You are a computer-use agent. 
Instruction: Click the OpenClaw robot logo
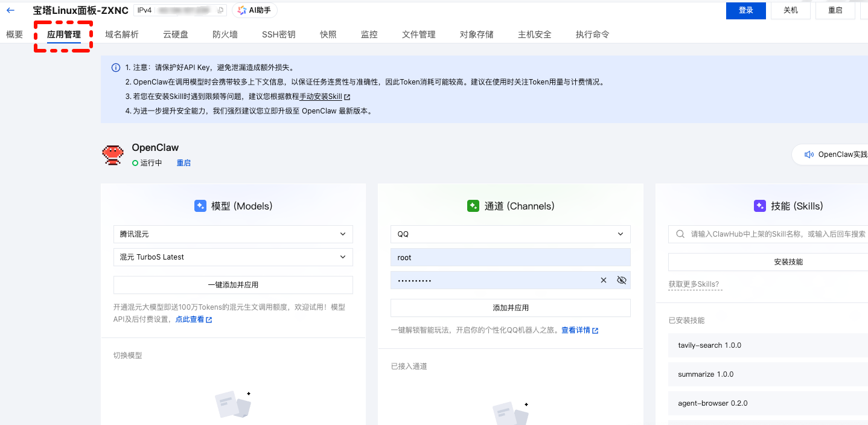click(x=113, y=153)
